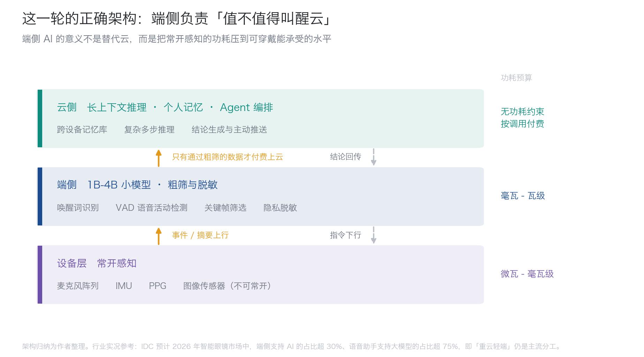This screenshot has height=357, width=644.
Task: Click the 功耗预算 column header
Action: (x=516, y=77)
